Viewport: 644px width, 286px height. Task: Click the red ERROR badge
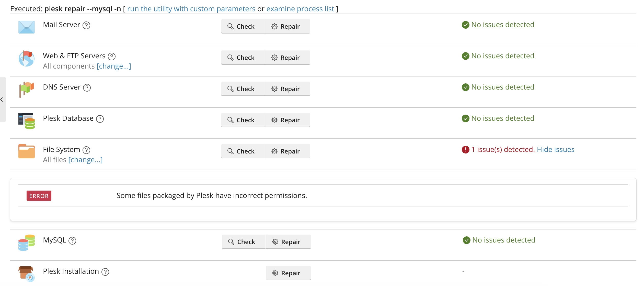point(39,196)
